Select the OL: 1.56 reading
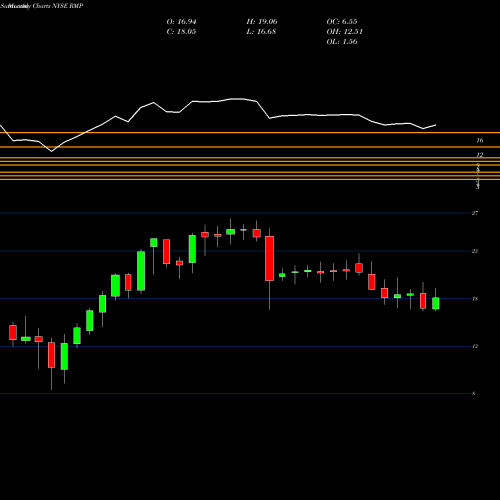The width and height of the screenshot is (500, 500). tap(342, 42)
